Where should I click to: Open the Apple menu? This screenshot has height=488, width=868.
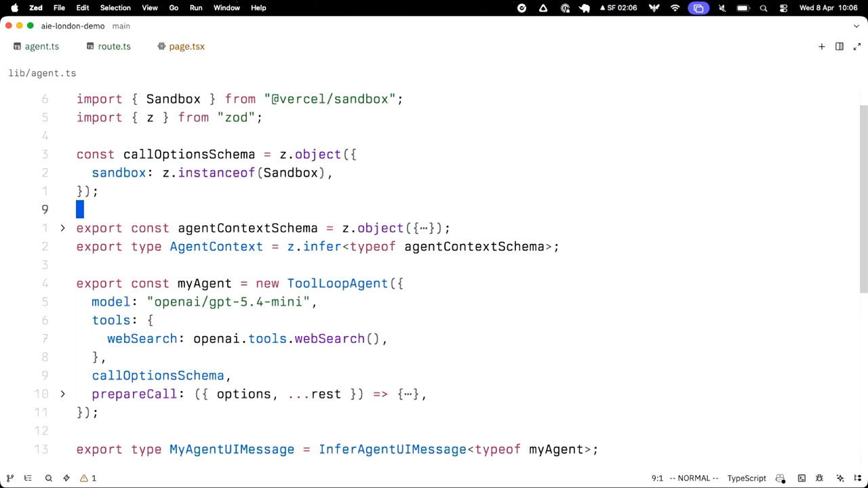point(14,7)
